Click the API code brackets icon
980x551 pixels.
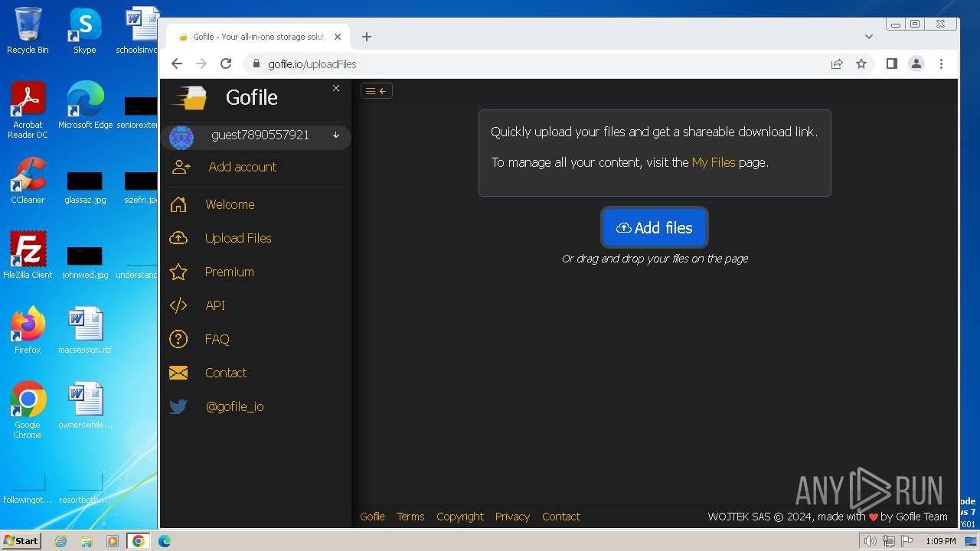[178, 305]
